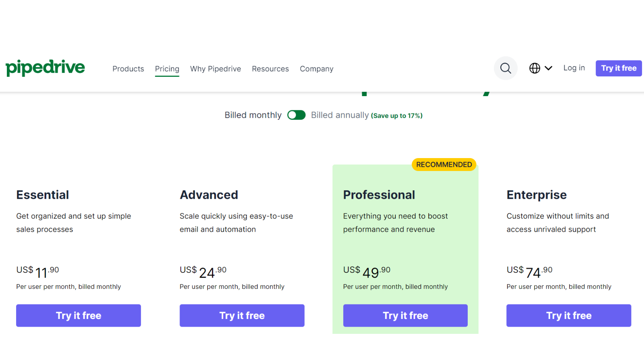
Task: Click the globe language icon
Action: point(535,68)
